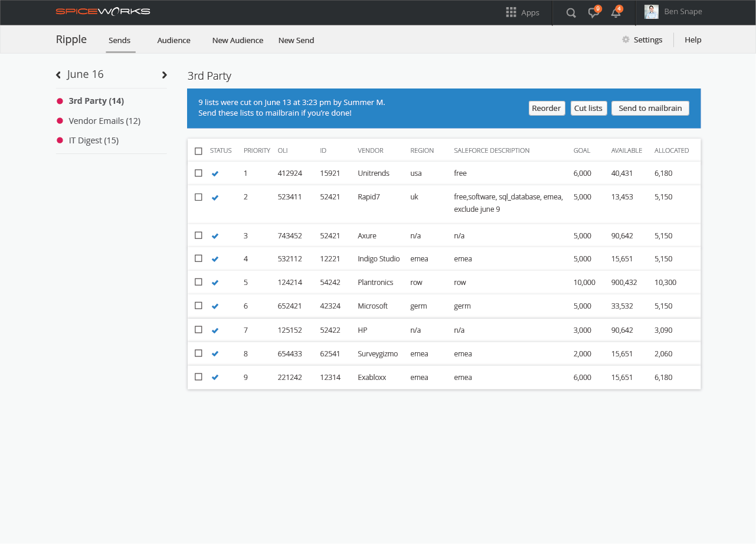The width and height of the screenshot is (756, 544).
Task: Click the red dot beside Vendor Emails
Action: tap(60, 121)
